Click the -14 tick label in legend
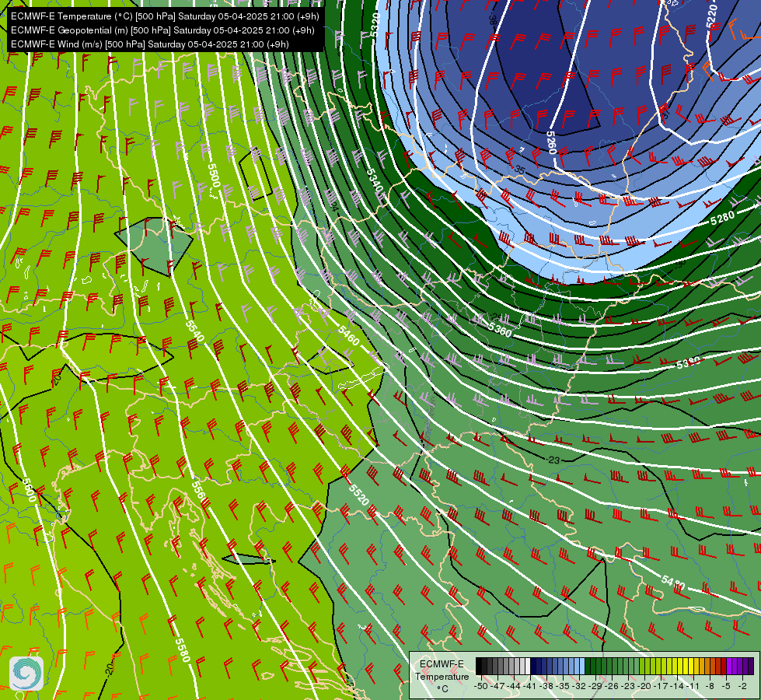761x700 pixels. click(x=676, y=686)
